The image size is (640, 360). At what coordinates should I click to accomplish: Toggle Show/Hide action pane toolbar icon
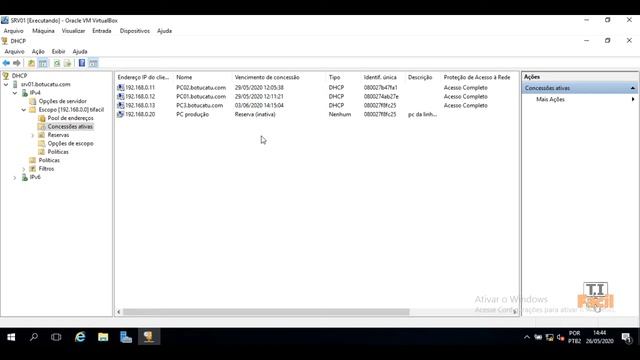point(93,63)
